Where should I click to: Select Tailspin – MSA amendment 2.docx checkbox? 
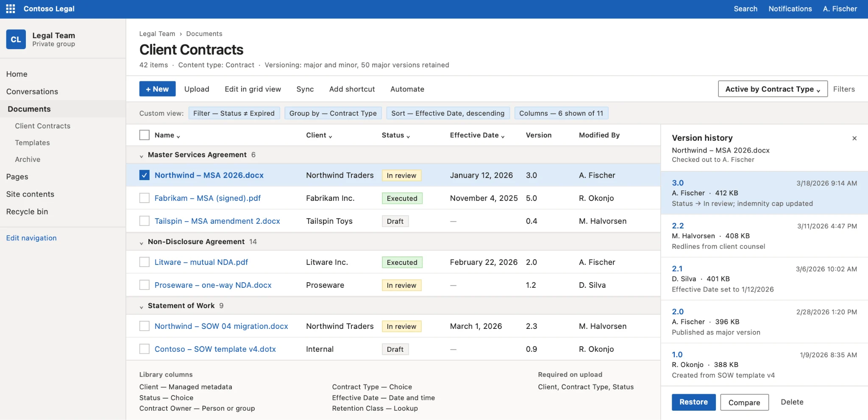[x=145, y=221]
